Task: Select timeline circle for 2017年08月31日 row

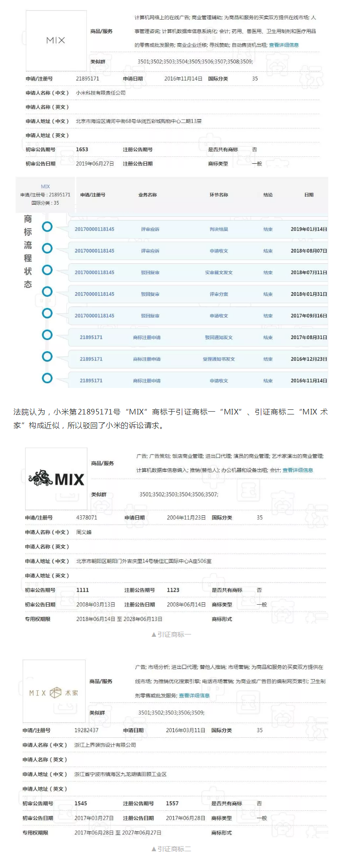Action: click(x=47, y=335)
